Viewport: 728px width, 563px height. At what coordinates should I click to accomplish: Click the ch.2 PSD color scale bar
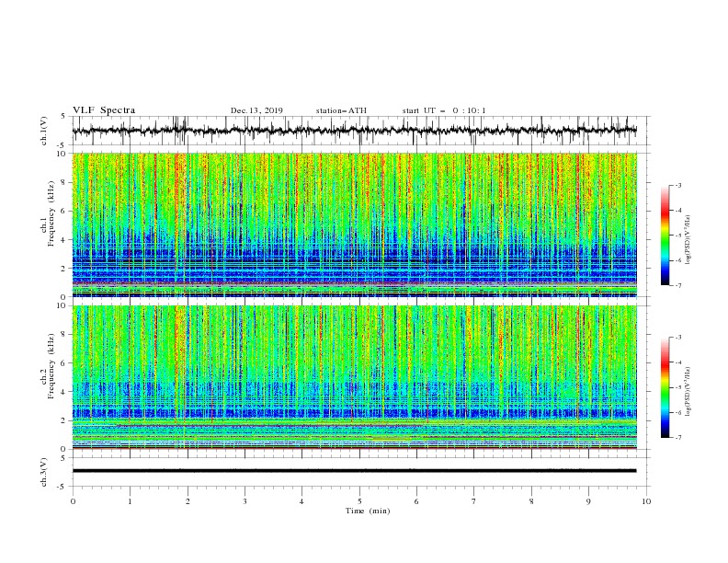click(x=665, y=387)
